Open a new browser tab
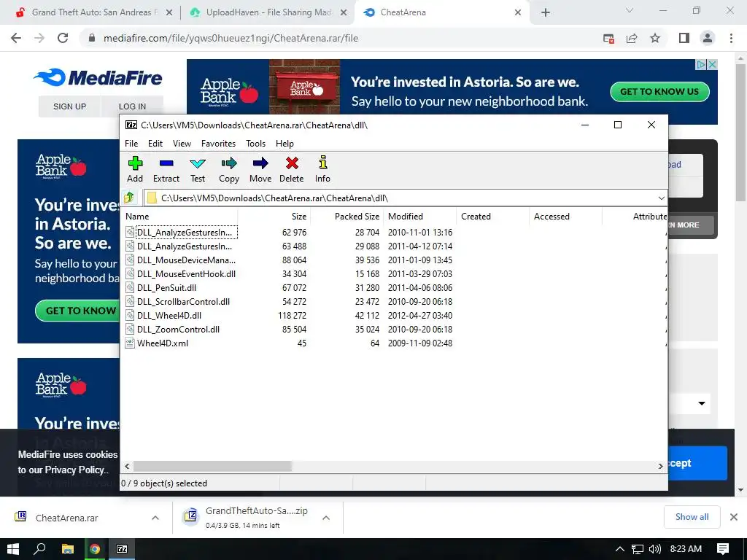Screen dimensions: 747x560 [x=546, y=12]
